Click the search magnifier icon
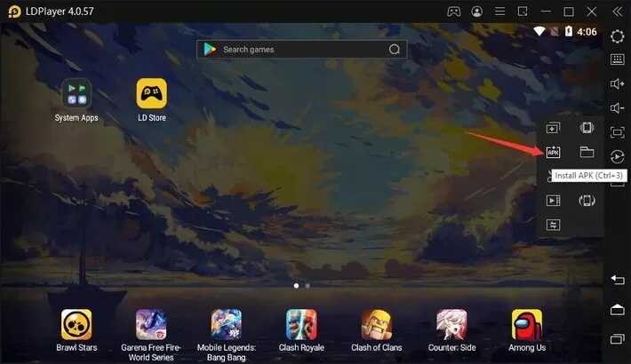 (x=395, y=50)
